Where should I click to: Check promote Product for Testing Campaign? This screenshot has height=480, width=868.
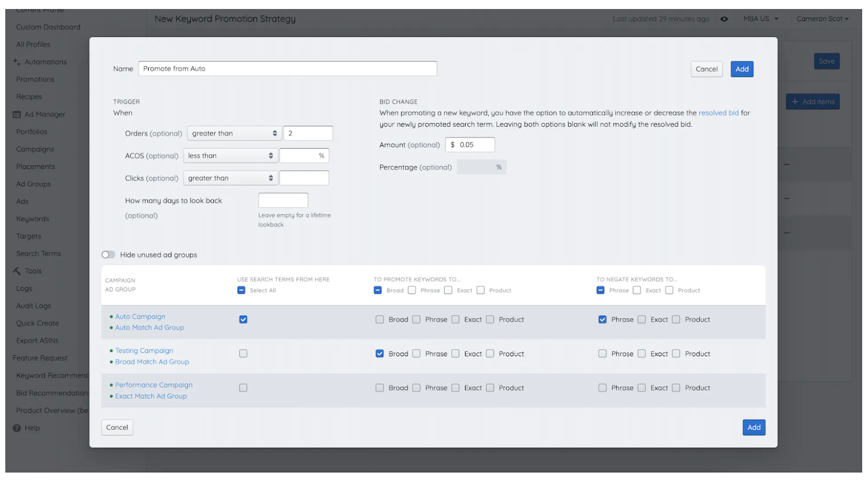490,354
